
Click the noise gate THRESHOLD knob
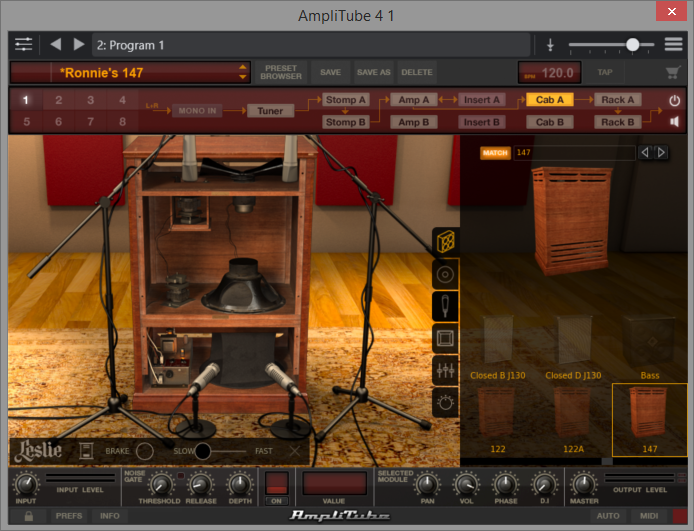pyautogui.click(x=161, y=484)
